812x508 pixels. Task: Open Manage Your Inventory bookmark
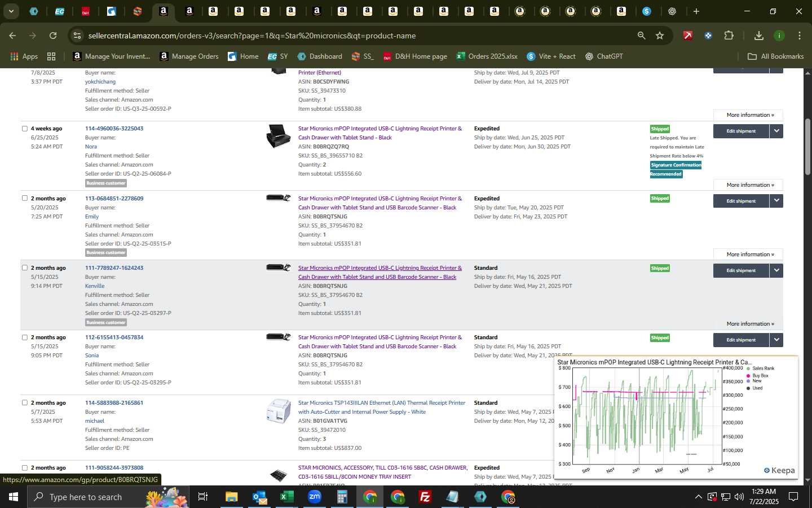(x=112, y=56)
